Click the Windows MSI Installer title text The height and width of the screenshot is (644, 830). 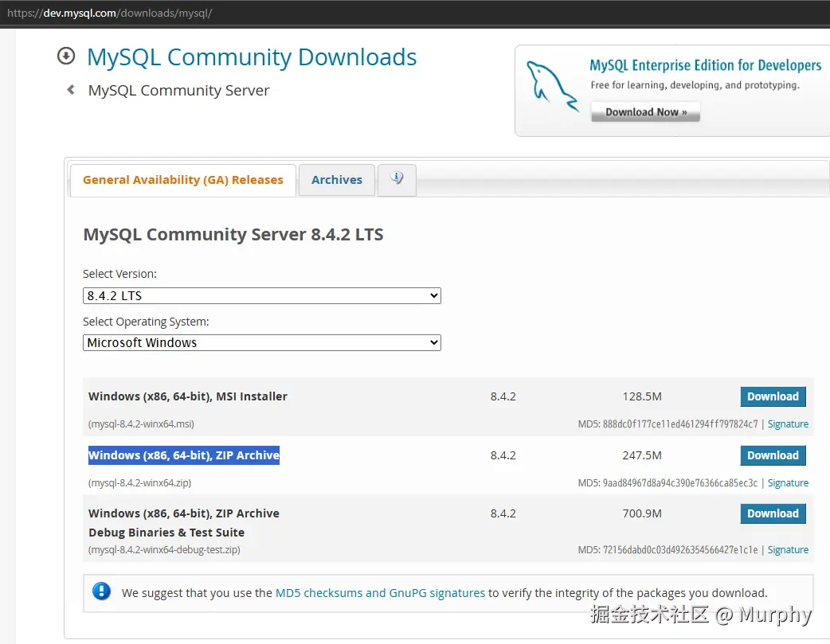(x=188, y=396)
